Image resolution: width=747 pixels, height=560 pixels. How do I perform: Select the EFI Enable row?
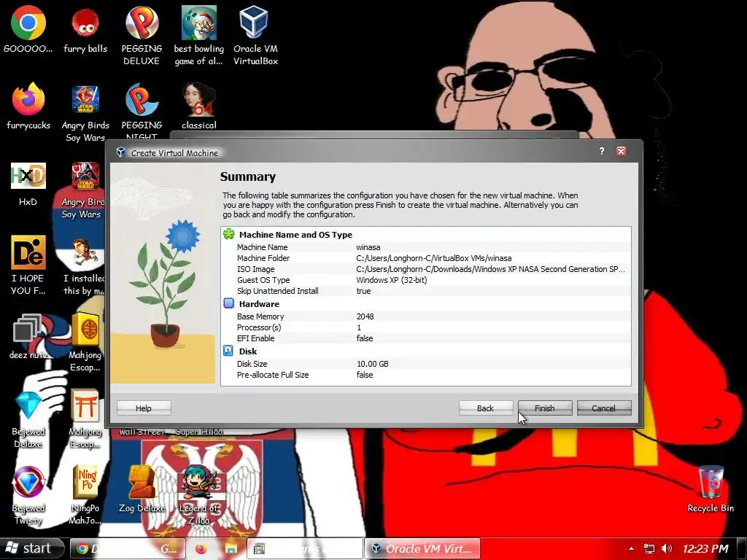[x=426, y=338]
